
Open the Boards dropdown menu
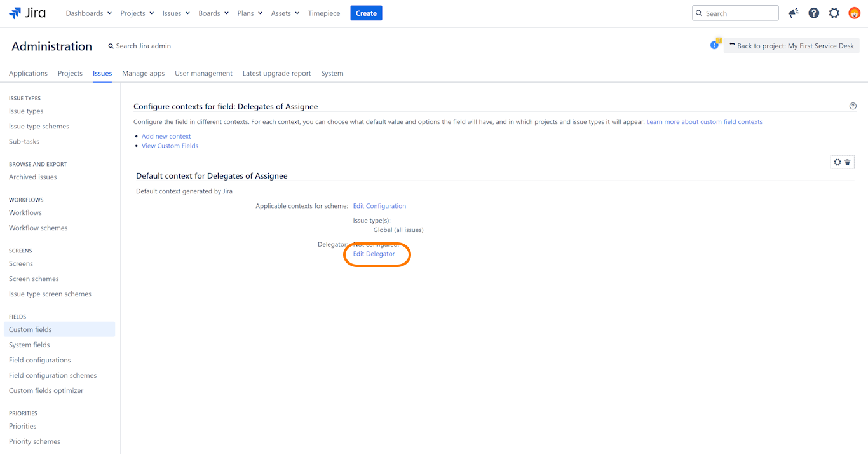point(213,13)
